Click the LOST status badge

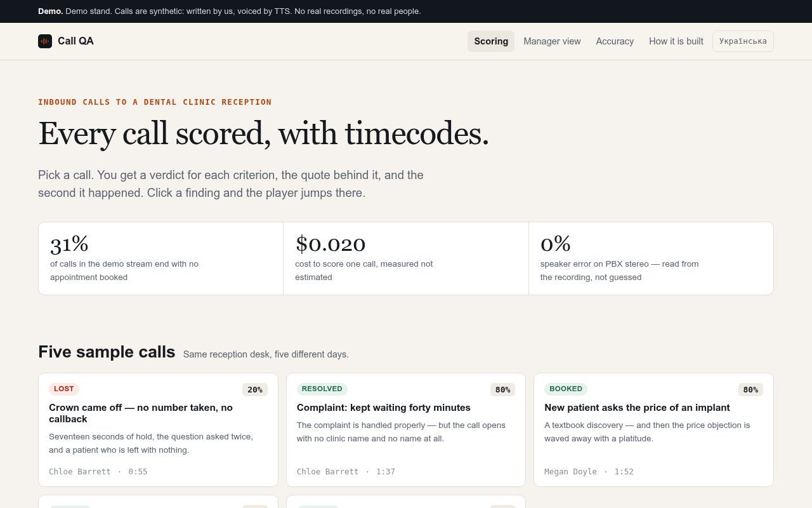(64, 389)
